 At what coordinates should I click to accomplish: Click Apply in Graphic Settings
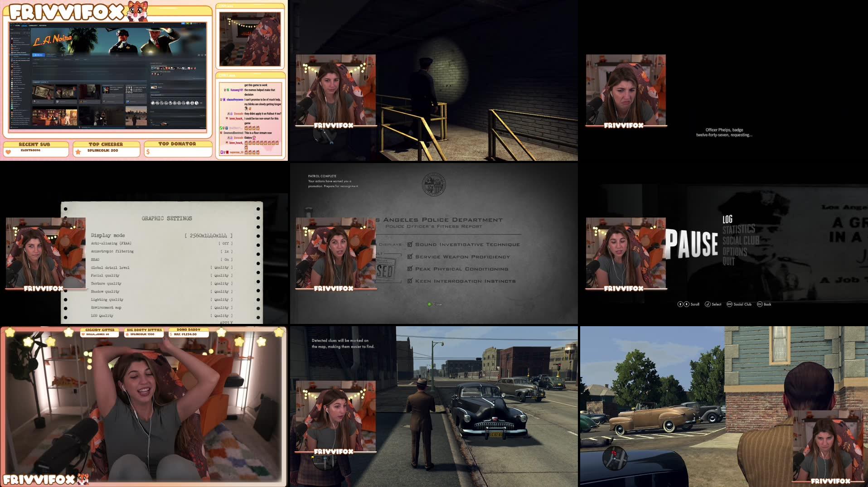[x=226, y=323]
